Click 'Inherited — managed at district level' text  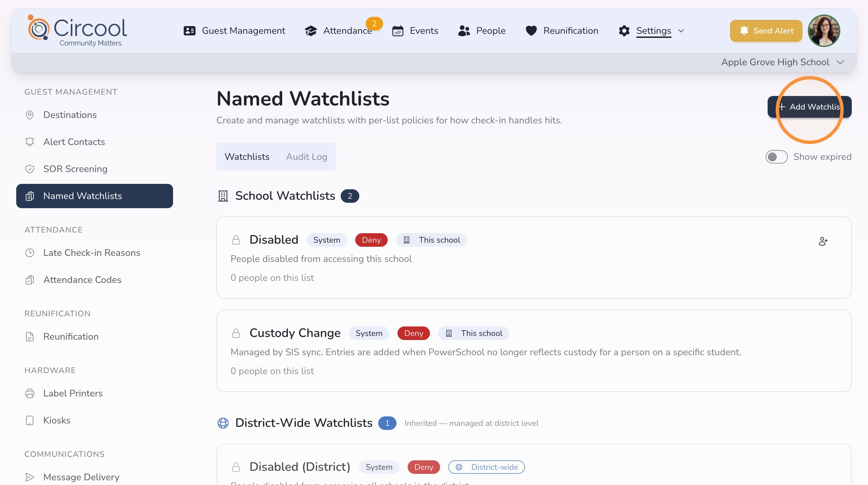point(472,423)
